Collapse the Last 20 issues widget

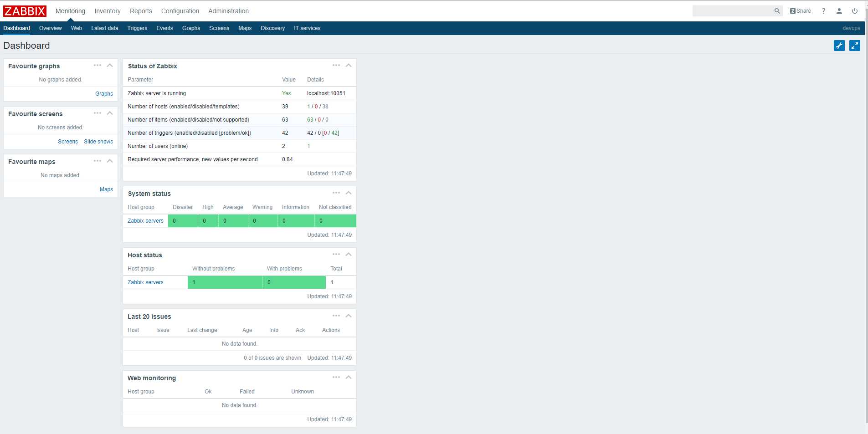click(x=349, y=316)
